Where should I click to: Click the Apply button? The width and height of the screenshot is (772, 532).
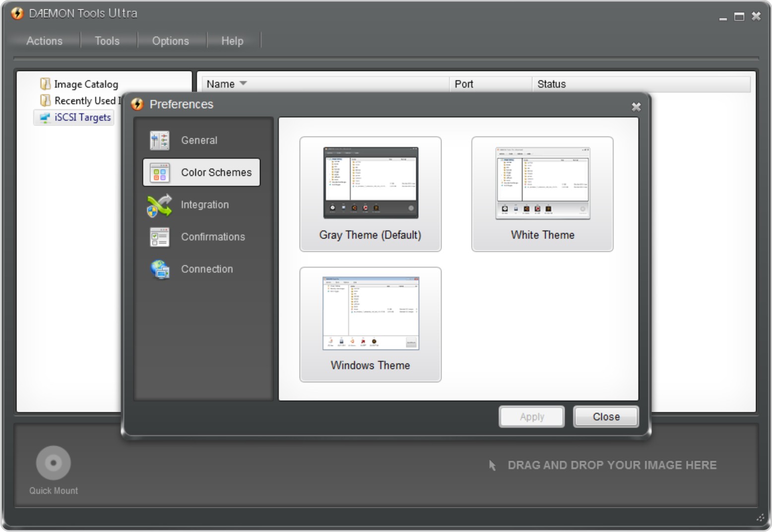coord(532,416)
